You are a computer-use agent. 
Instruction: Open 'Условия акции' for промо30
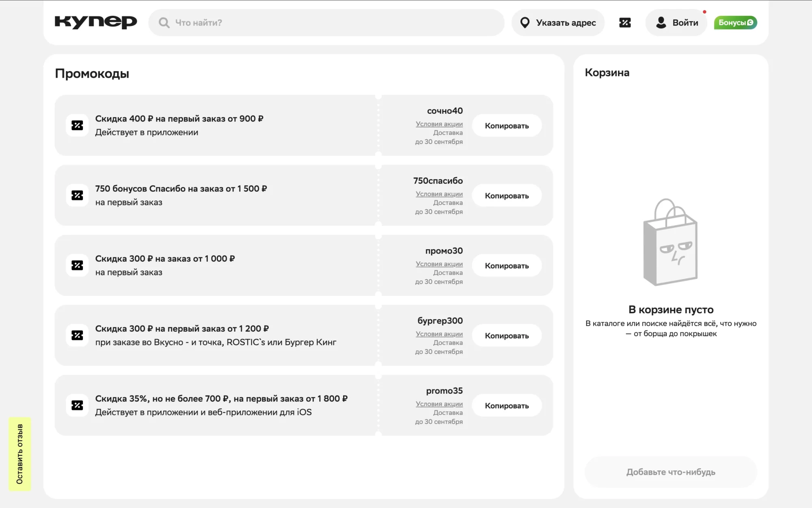pyautogui.click(x=439, y=264)
